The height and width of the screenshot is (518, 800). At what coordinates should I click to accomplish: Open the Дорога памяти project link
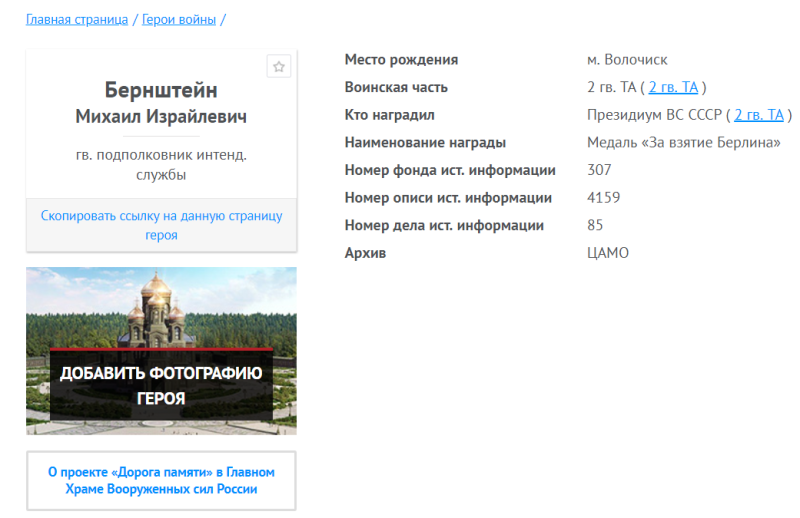coord(161,480)
